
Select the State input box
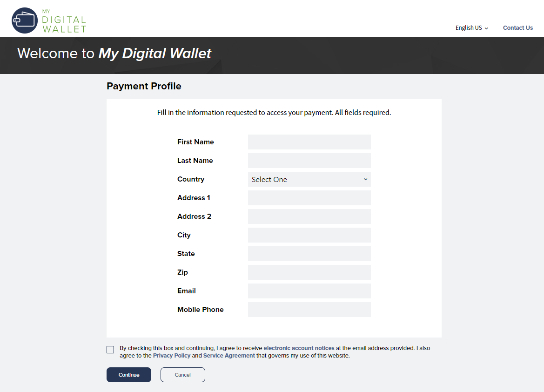309,254
